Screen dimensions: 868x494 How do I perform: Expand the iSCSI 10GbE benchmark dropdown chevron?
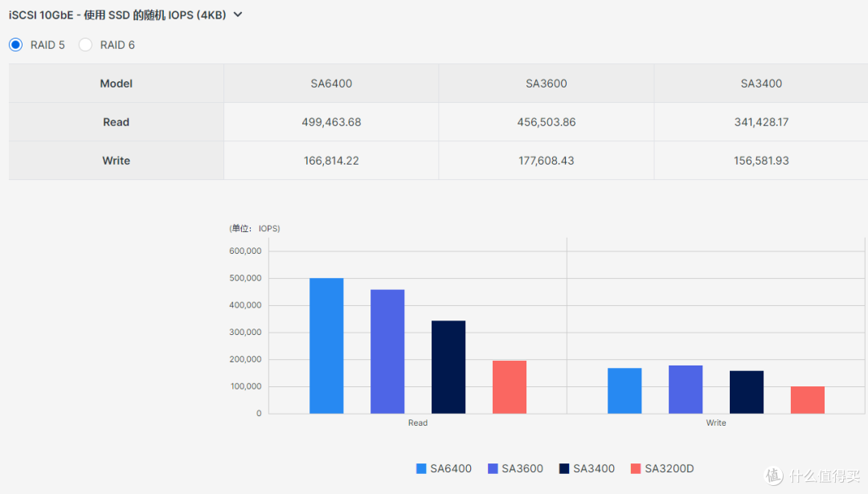237,14
